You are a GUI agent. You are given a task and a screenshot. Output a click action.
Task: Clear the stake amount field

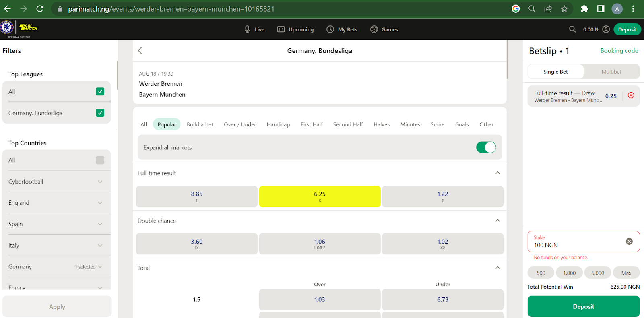point(629,241)
